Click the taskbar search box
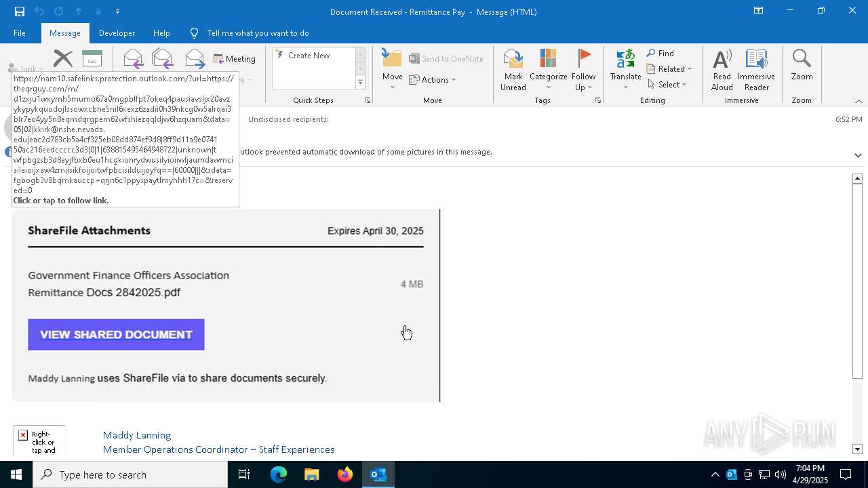The image size is (868, 488). [130, 474]
